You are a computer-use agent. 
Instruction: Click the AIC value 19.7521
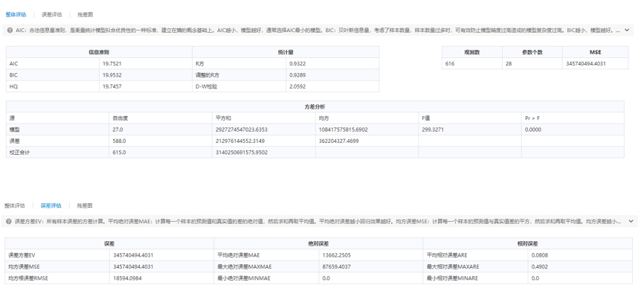(112, 64)
